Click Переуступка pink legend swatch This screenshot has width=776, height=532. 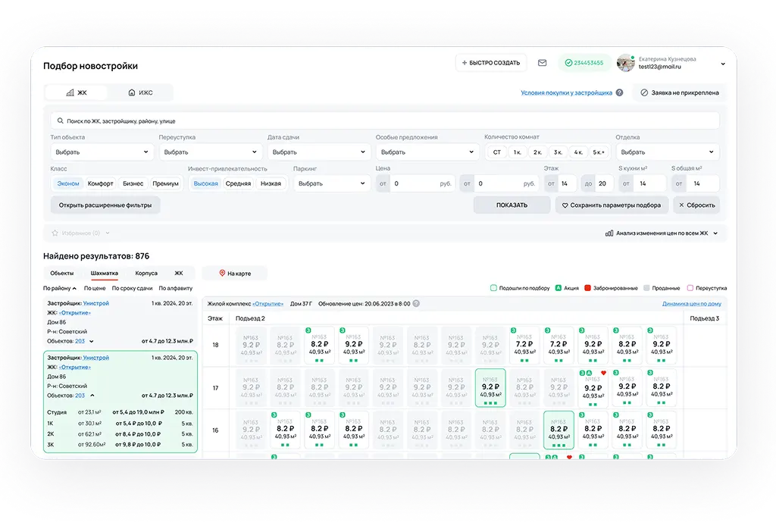point(690,288)
